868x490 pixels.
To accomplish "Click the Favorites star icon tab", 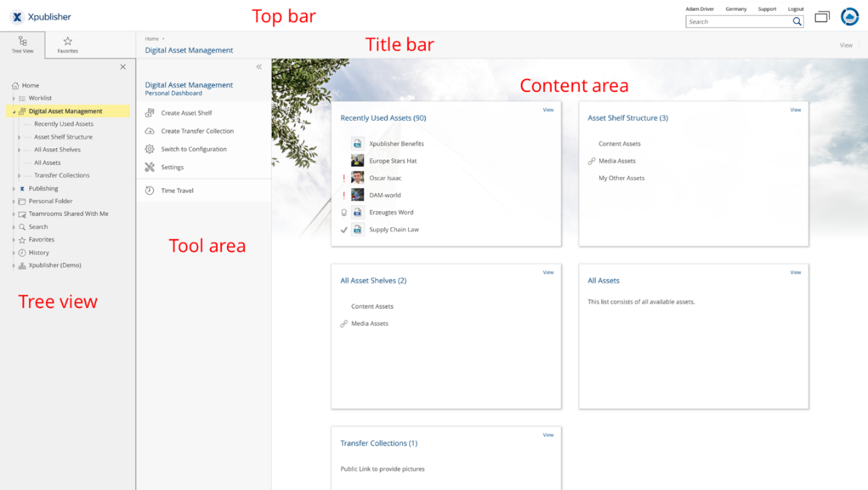I will [67, 41].
